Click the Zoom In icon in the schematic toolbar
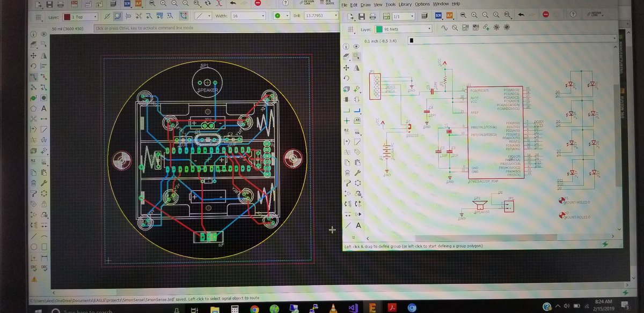The image size is (644, 313). tap(473, 16)
